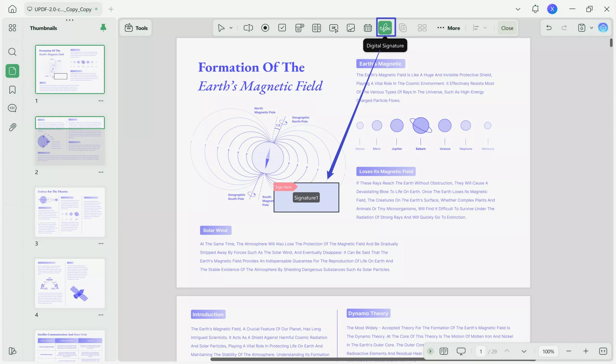Open the Attachments panel paperclip icon
This screenshot has width=616, height=364.
click(x=12, y=127)
